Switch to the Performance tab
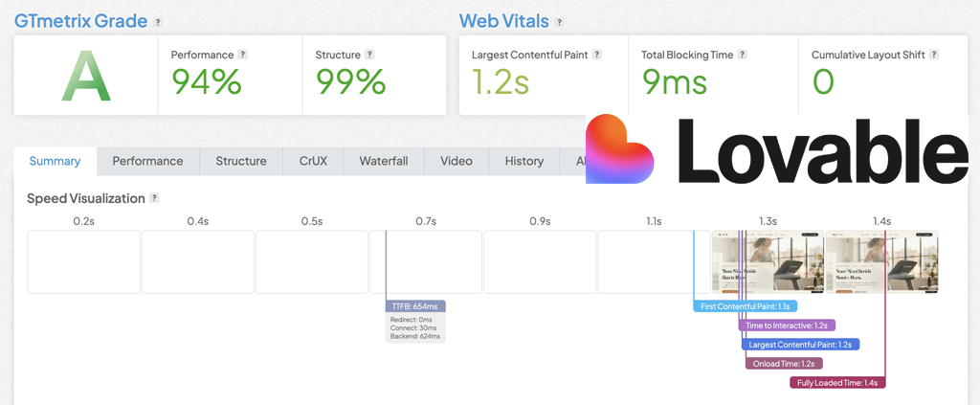980x405 pixels. [147, 161]
